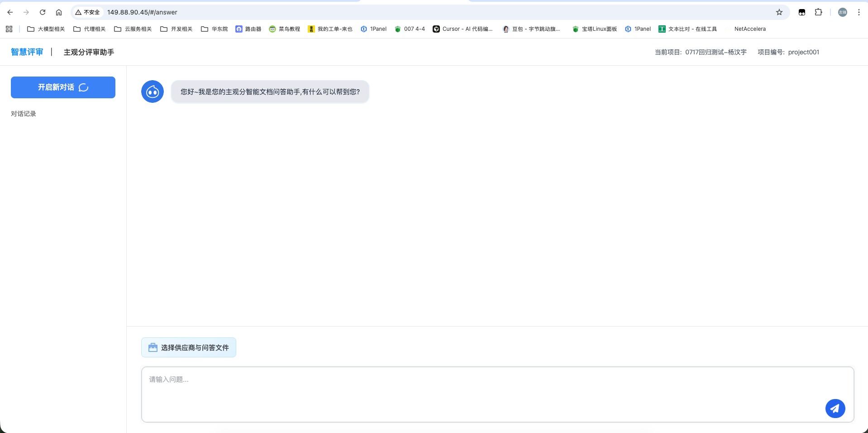Bookmark this page with the star icon
This screenshot has width=868, height=433.
(779, 12)
